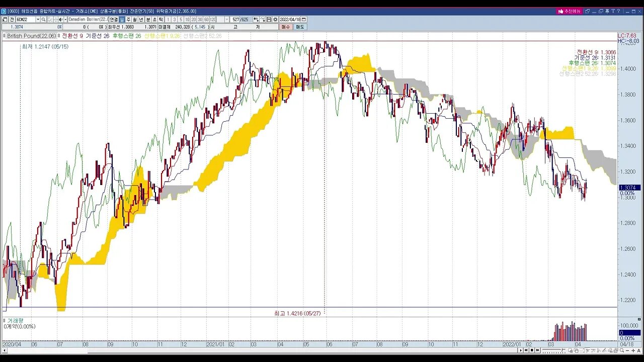This screenshot has width=644, height=362.
Task: Click the 매수 buy button
Action: 286,27
